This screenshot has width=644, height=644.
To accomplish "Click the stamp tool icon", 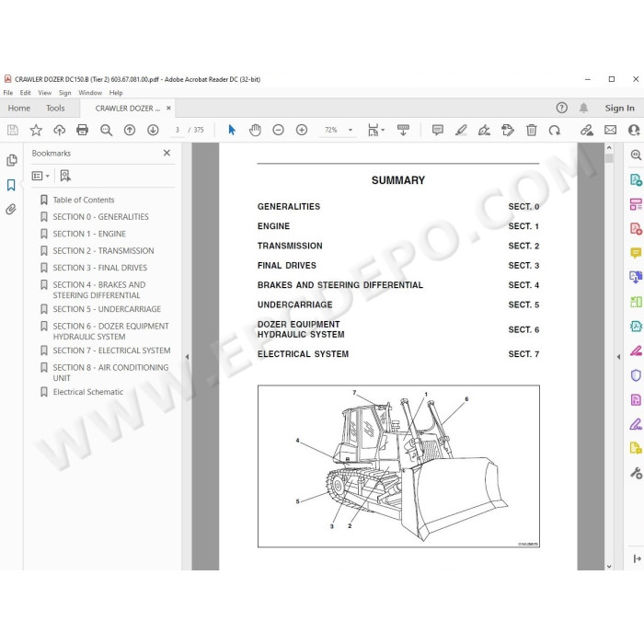I will coord(508,131).
